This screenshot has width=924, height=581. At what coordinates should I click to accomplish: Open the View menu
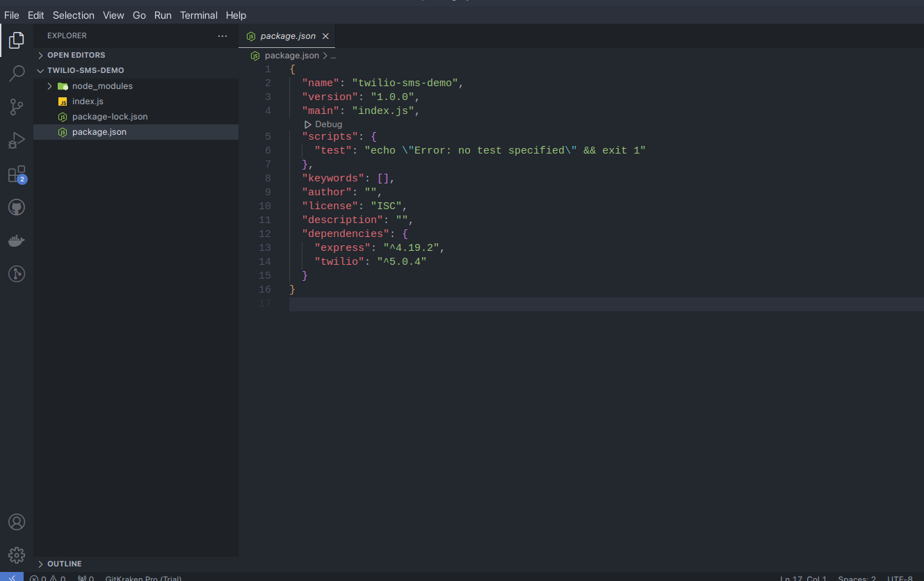[x=113, y=15]
